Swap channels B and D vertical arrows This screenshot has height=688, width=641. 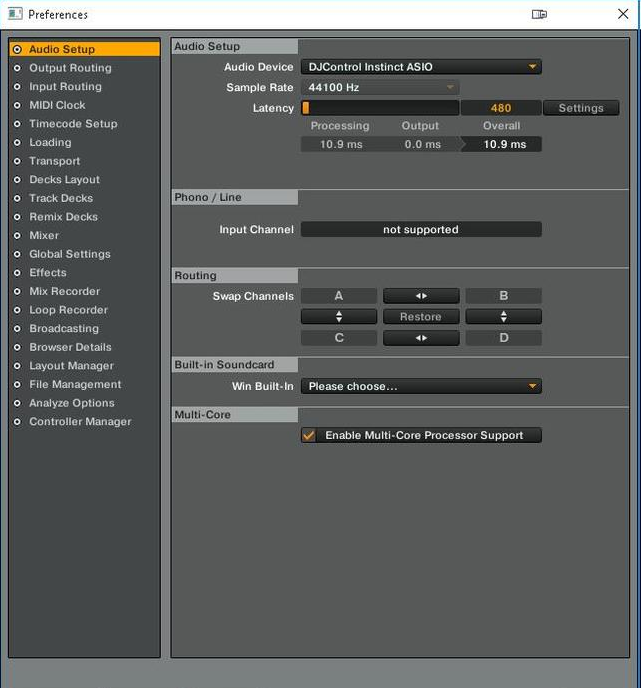click(x=503, y=317)
